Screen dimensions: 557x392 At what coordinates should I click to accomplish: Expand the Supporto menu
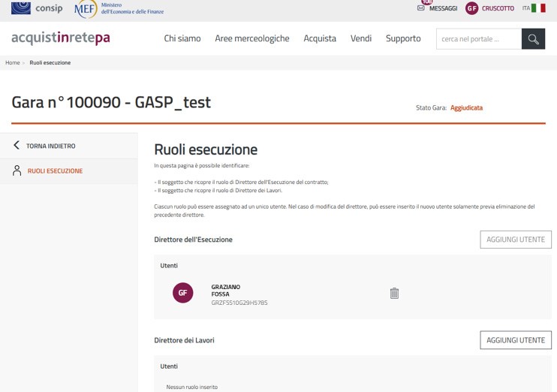coord(403,38)
